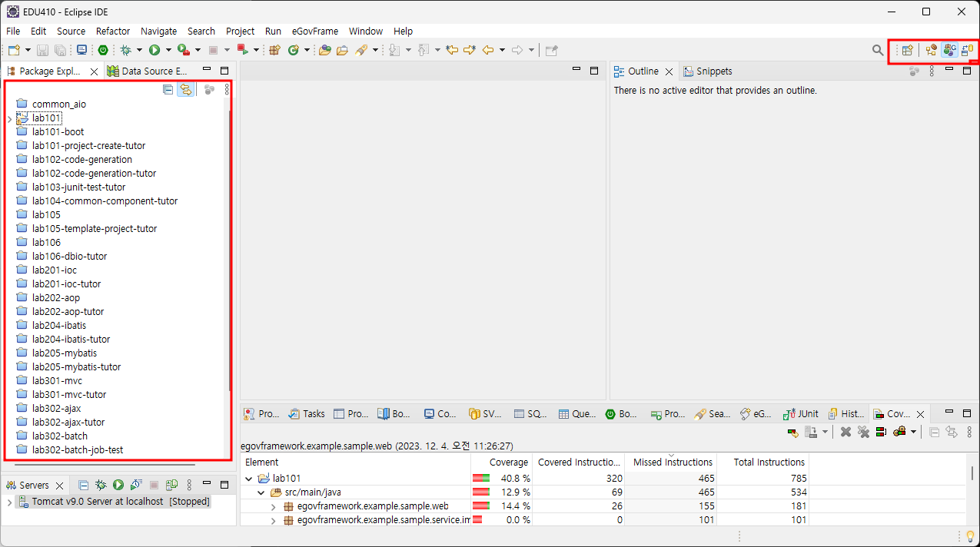Click the green Run button in main toolbar
Screen dimensions: 980x547
(154, 50)
